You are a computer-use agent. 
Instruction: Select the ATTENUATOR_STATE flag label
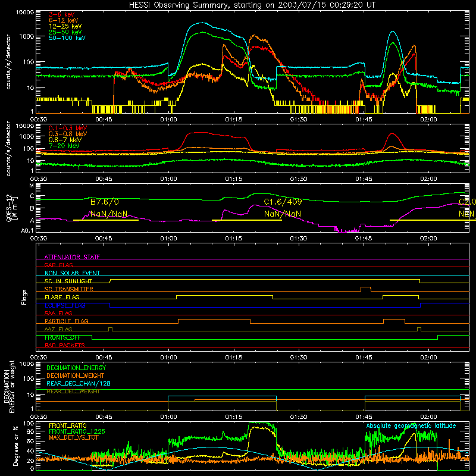72,257
